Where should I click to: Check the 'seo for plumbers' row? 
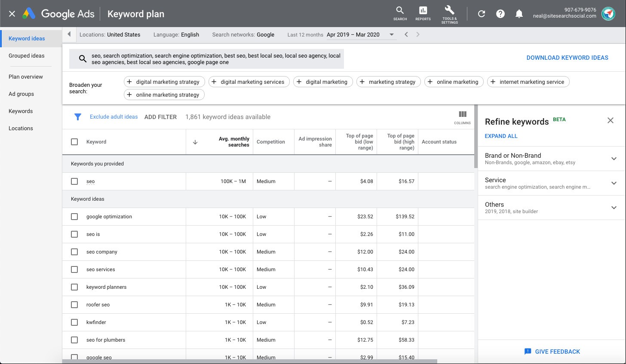point(74,340)
